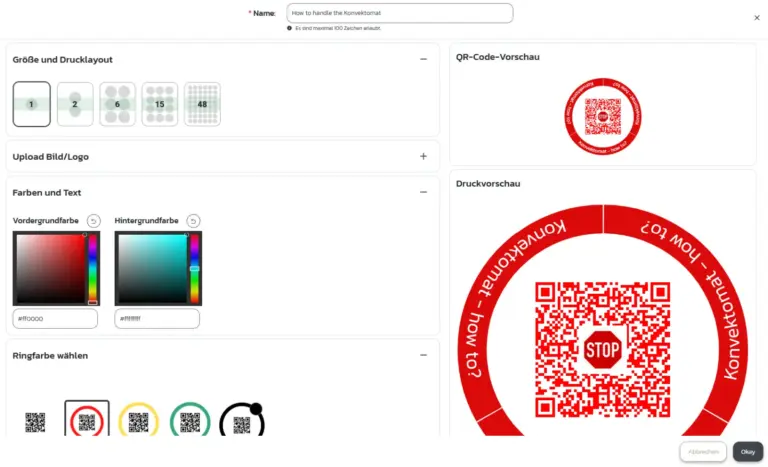Edit the foreground hex value #ff0000
Image resolution: width=768 pixels, height=467 pixels.
[55, 319]
